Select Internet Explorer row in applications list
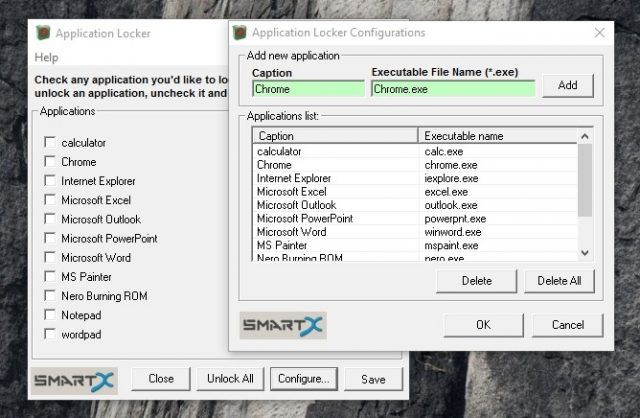Image resolution: width=640 pixels, height=418 pixels. coord(415,178)
